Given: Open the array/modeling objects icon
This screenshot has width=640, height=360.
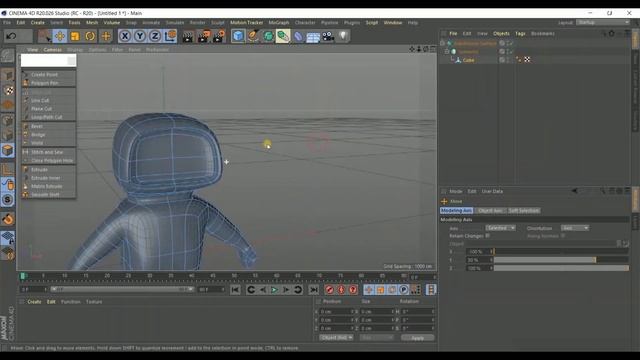Looking at the screenshot, I should (x=283, y=36).
